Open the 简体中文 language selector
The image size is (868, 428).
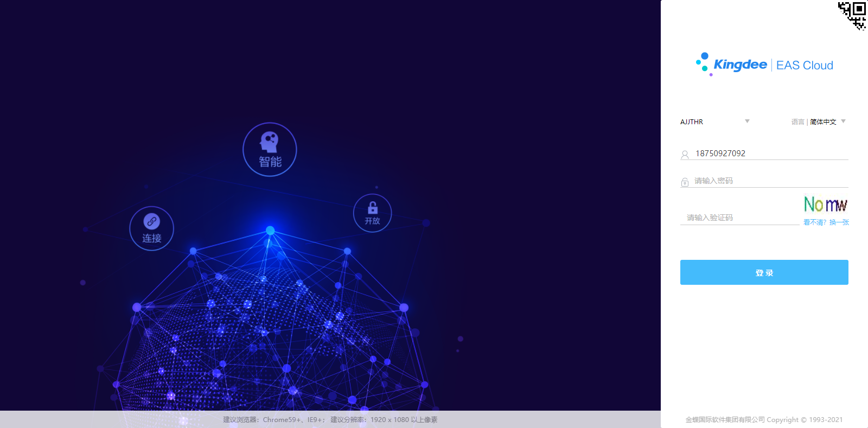pyautogui.click(x=823, y=122)
